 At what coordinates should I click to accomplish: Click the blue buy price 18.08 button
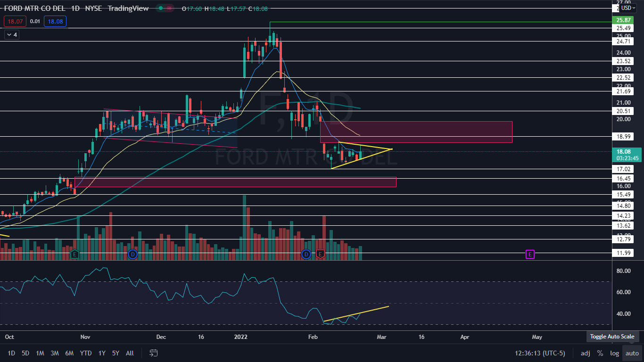(55, 21)
